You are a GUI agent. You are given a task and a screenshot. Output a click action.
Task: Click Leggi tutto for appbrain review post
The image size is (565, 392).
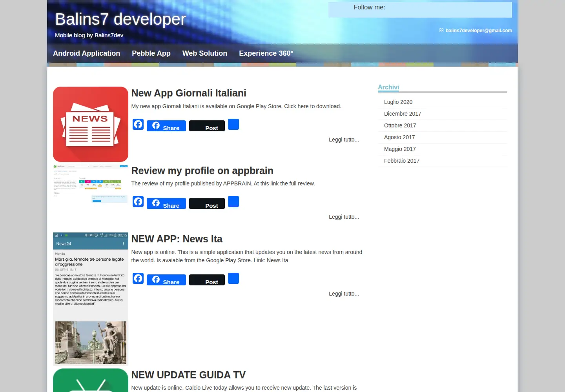(344, 217)
